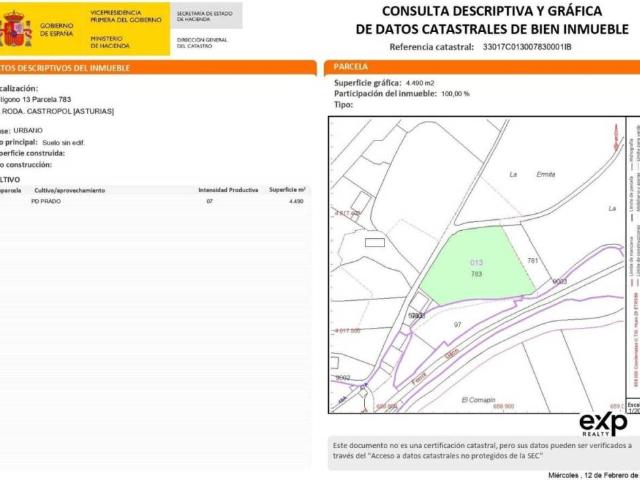640x480 pixels.
Task: Click the 'Superficie construida:' label
Action: click(x=32, y=153)
